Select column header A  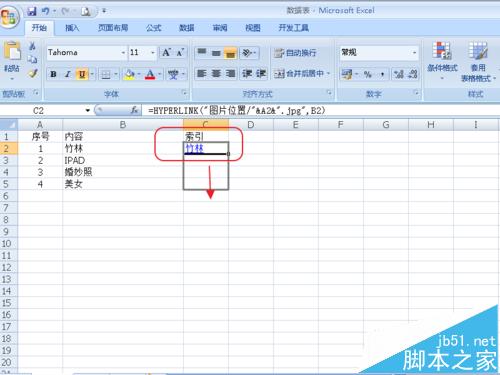(40, 125)
